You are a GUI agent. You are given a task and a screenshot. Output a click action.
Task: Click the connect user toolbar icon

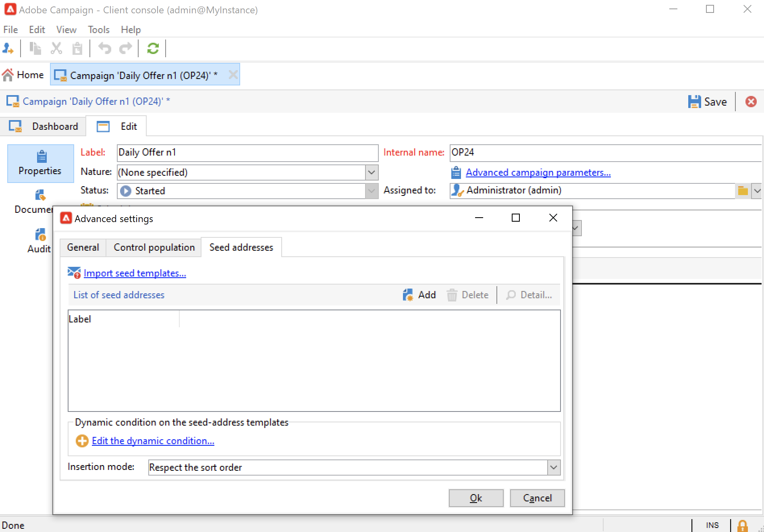(8, 49)
